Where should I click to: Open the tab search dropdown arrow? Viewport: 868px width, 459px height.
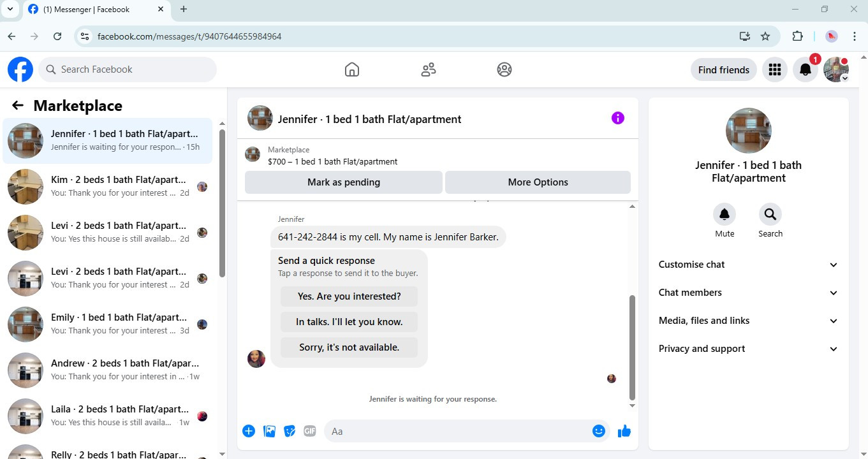[10, 9]
